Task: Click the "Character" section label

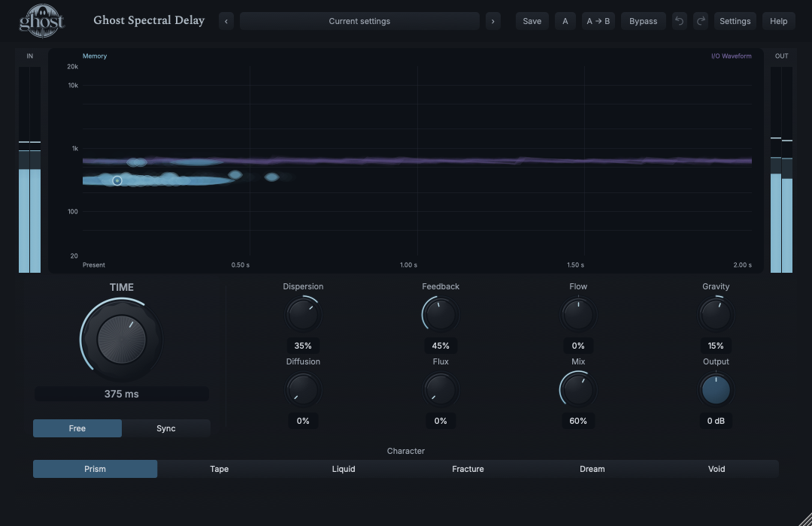Action: [405, 451]
